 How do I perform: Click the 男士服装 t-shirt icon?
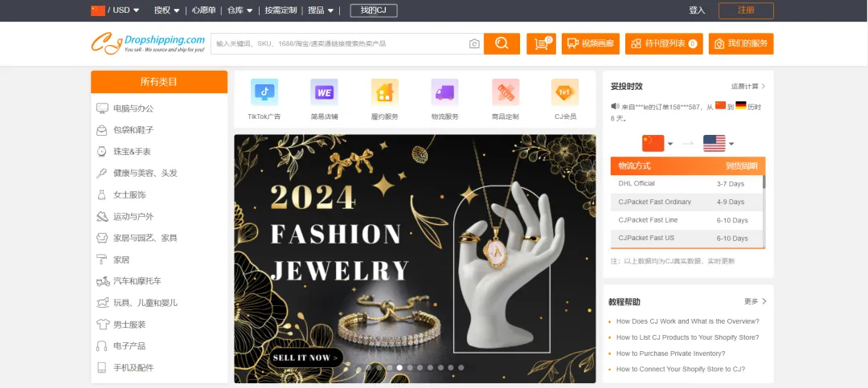click(102, 325)
